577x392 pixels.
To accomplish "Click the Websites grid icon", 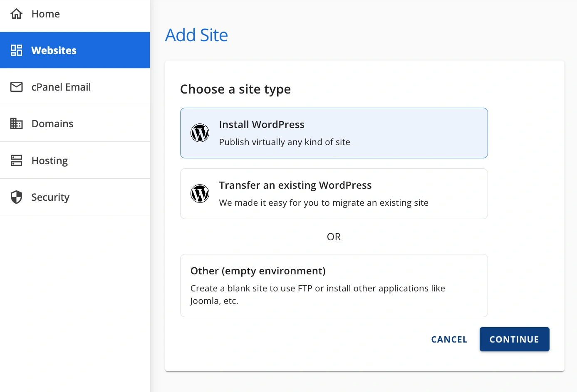I will (16, 50).
